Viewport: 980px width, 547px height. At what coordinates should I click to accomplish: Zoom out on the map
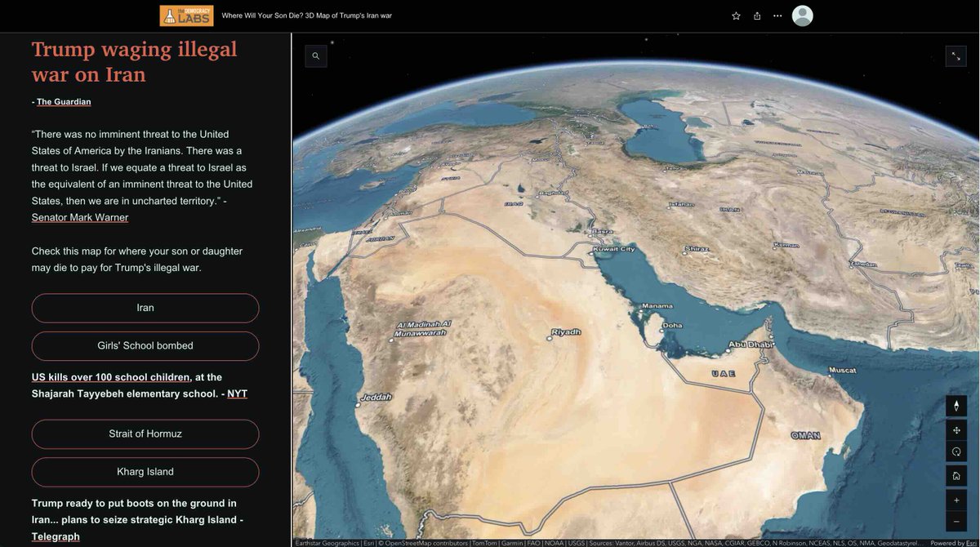[x=956, y=521]
